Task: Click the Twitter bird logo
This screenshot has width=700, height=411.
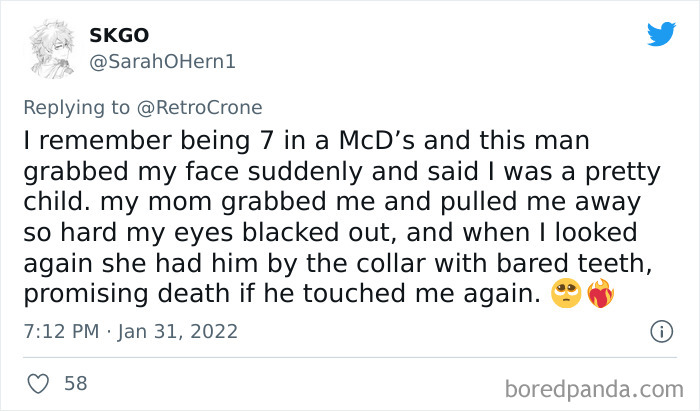Action: tap(661, 34)
